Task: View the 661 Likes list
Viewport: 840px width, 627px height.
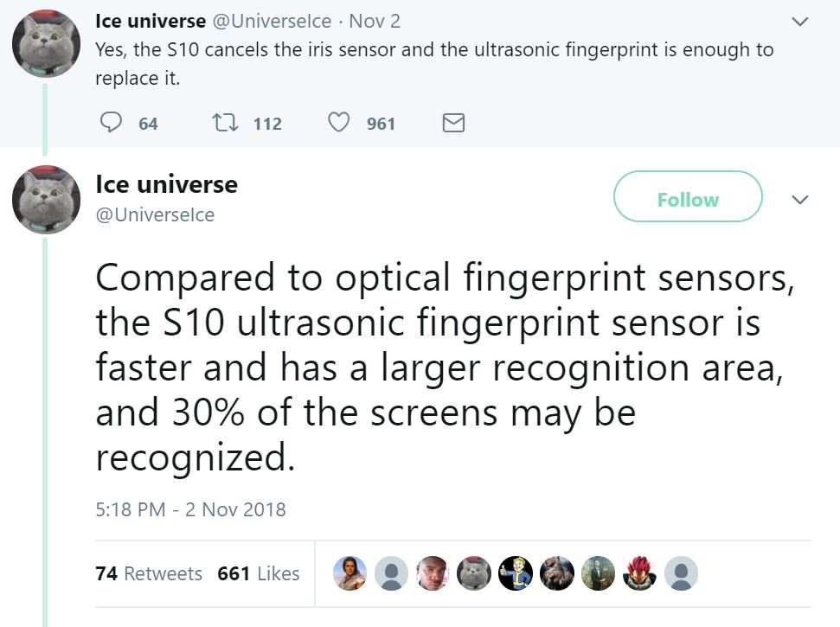Action: click(x=258, y=573)
